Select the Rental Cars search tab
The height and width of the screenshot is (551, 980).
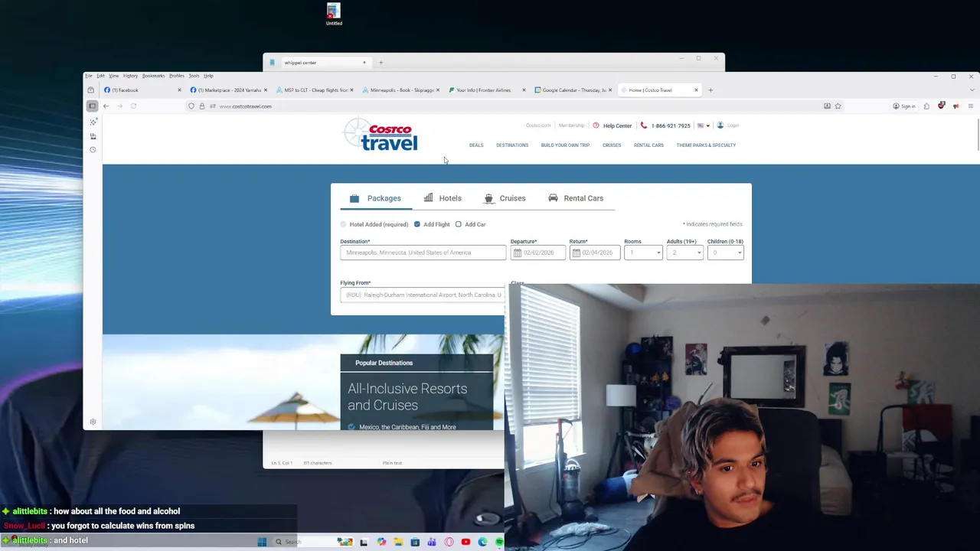pos(576,198)
